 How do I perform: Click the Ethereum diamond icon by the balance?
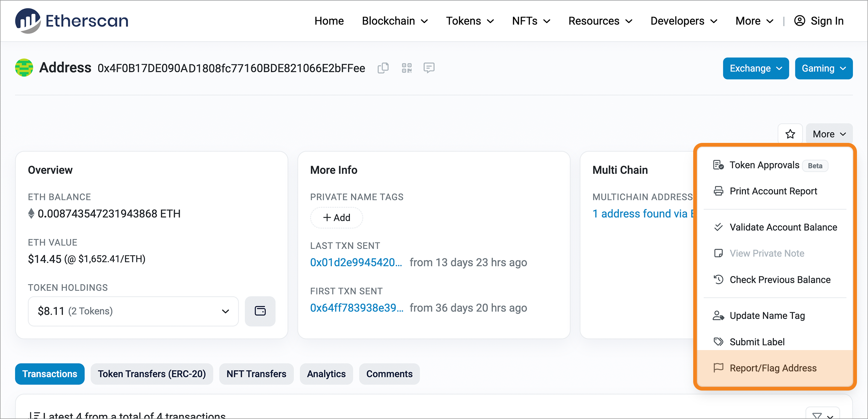coord(31,214)
